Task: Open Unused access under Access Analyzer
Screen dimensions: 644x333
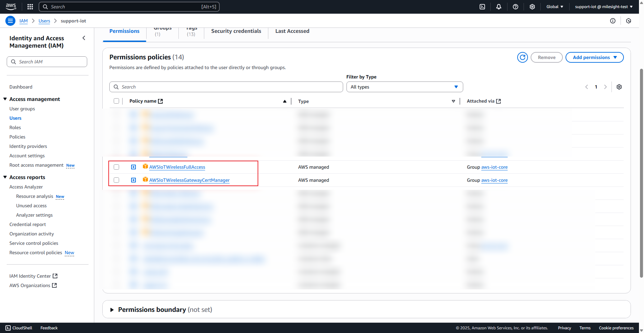Action: (x=32, y=206)
